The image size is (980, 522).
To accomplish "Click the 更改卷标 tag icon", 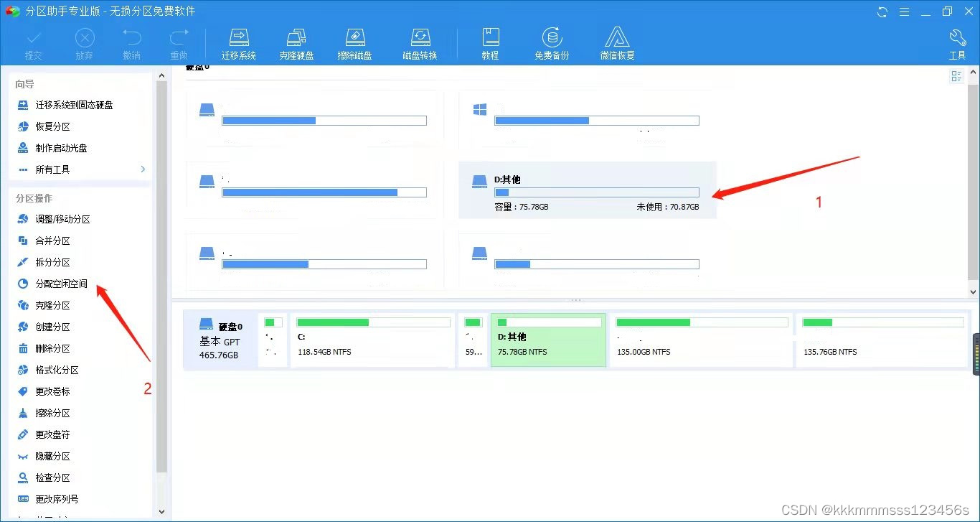I will [23, 391].
